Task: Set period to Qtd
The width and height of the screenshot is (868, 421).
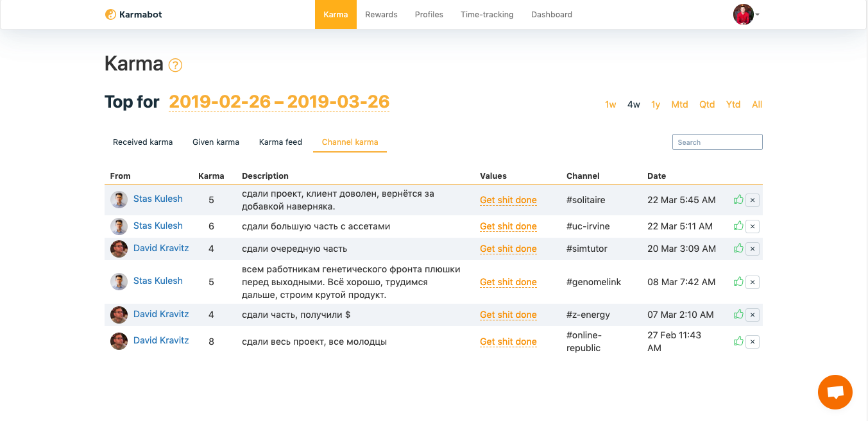Action: (x=707, y=104)
